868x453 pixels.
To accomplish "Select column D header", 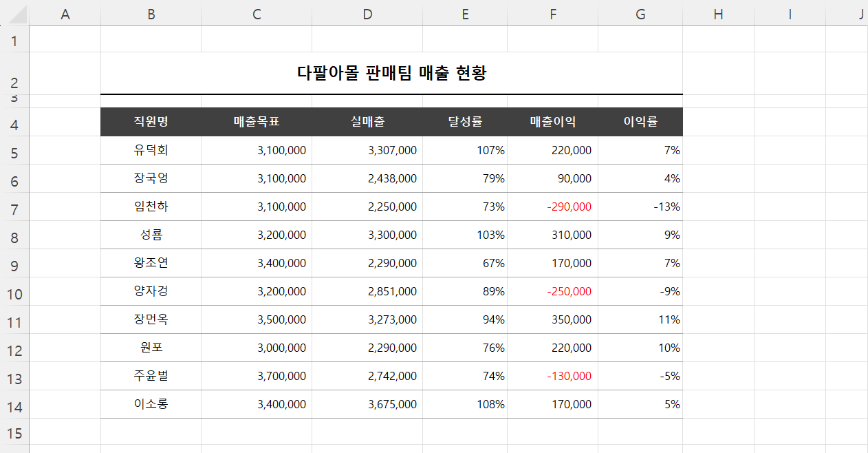I will pos(367,14).
